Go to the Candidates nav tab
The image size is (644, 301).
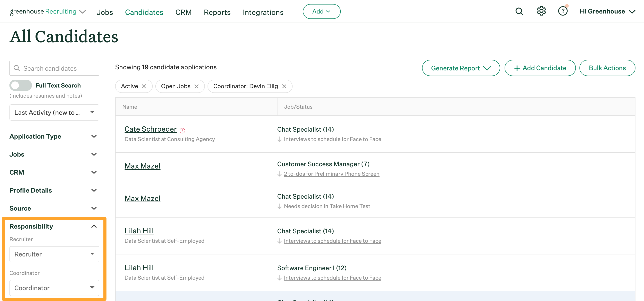(x=144, y=12)
